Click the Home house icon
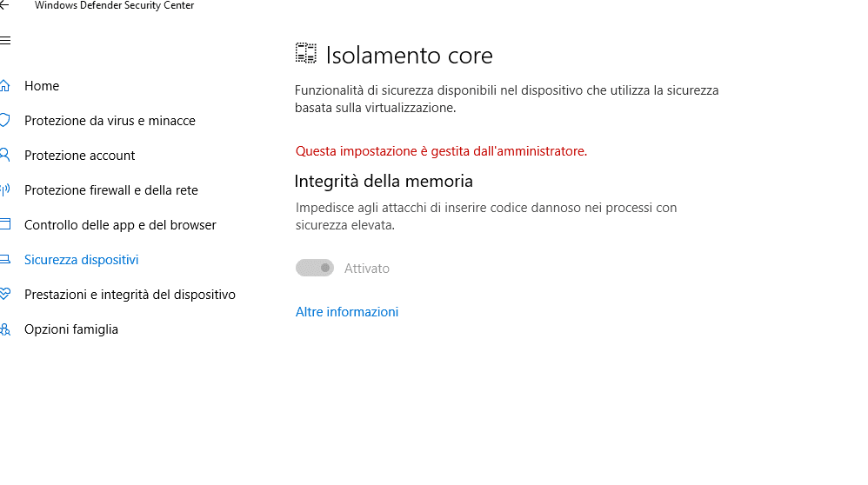The width and height of the screenshot is (868, 485). point(4,86)
